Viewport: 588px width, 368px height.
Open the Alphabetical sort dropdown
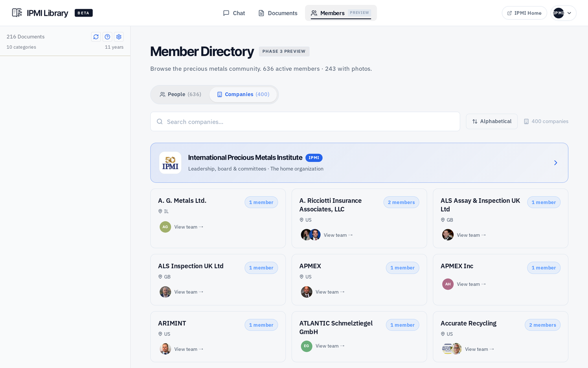tap(492, 121)
